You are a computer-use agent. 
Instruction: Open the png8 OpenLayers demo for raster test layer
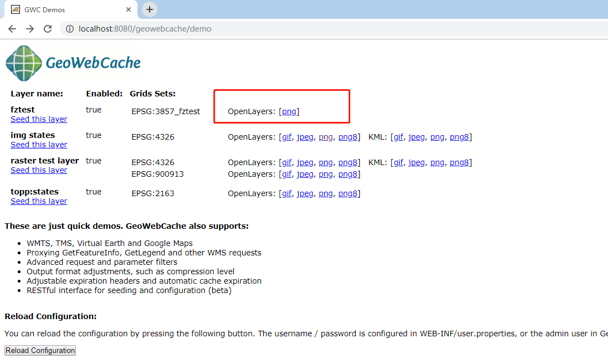pyautogui.click(x=348, y=162)
